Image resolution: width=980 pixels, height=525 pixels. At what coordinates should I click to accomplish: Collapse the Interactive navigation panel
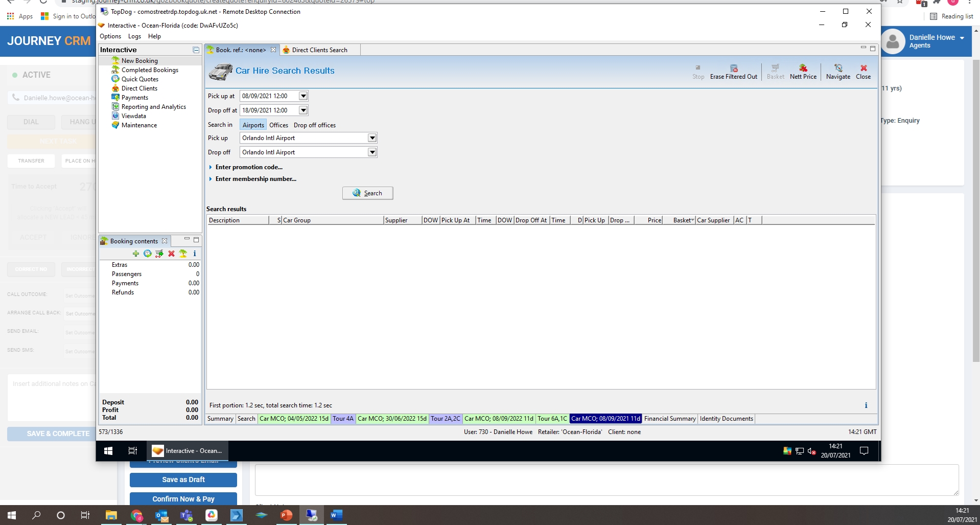(x=196, y=50)
